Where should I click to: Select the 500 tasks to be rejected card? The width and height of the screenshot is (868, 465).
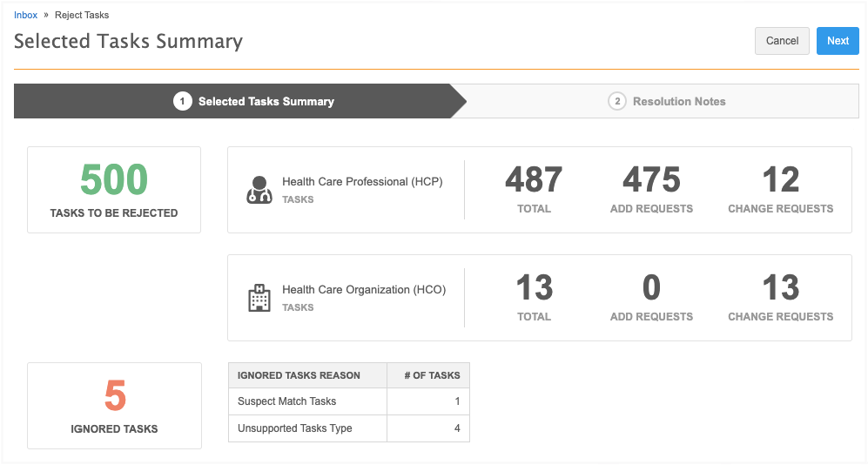click(114, 190)
